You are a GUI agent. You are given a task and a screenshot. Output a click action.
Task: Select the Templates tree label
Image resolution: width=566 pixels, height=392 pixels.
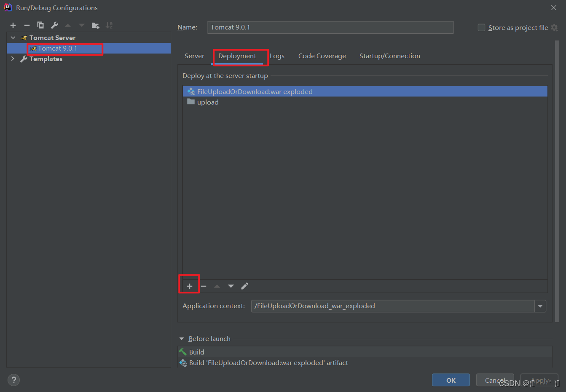tap(46, 59)
